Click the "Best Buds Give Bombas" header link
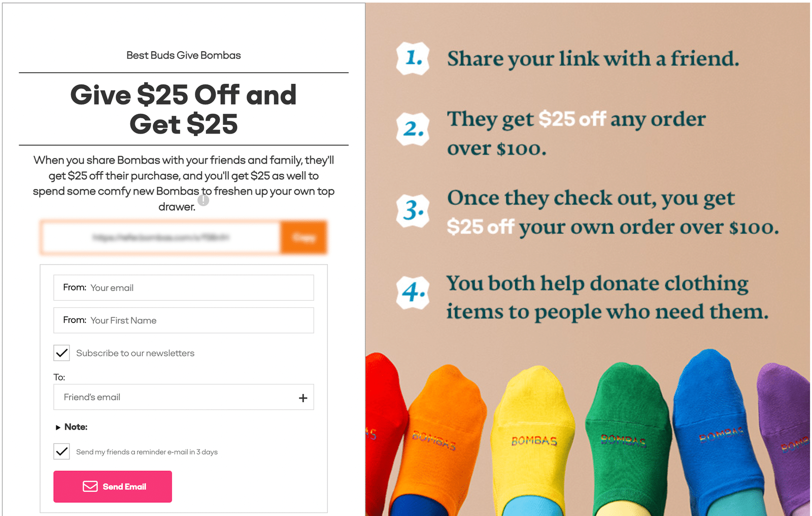The image size is (812, 516). tap(183, 55)
